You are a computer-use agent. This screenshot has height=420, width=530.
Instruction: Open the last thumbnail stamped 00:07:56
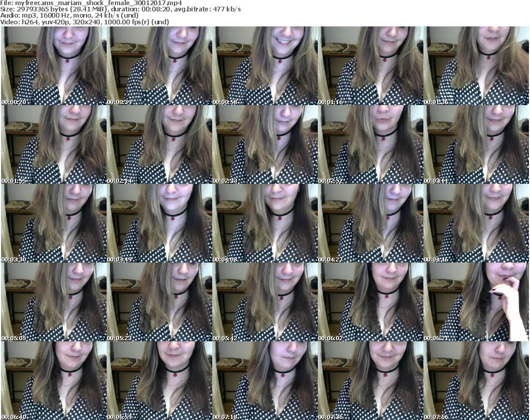(x=476, y=381)
